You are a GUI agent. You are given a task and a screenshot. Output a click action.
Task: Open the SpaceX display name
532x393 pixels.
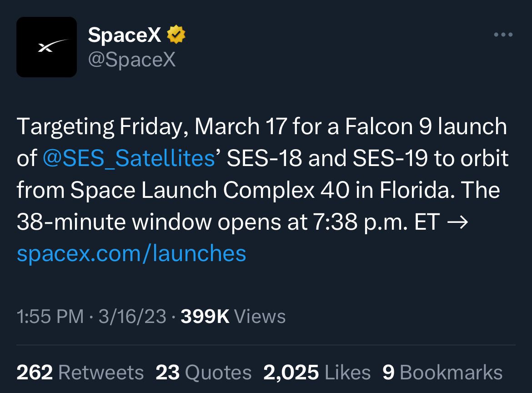[125, 35]
